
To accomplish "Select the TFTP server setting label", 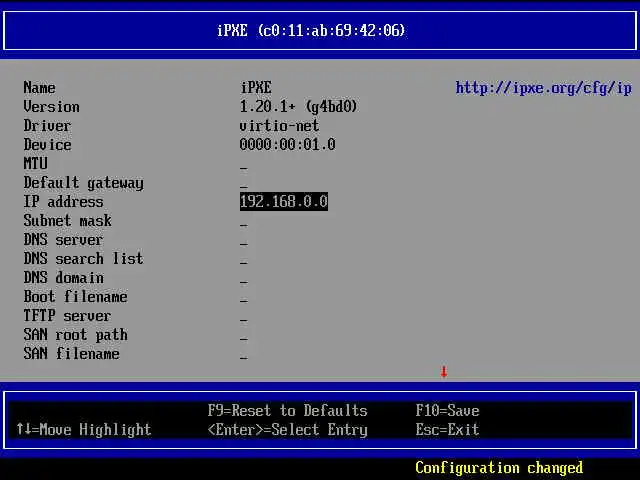I will tap(67, 316).
